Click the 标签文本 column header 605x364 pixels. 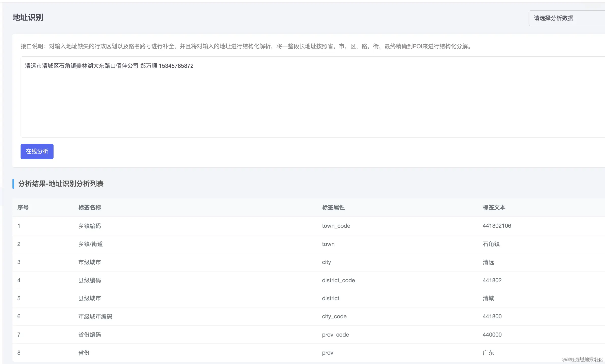(x=494, y=207)
